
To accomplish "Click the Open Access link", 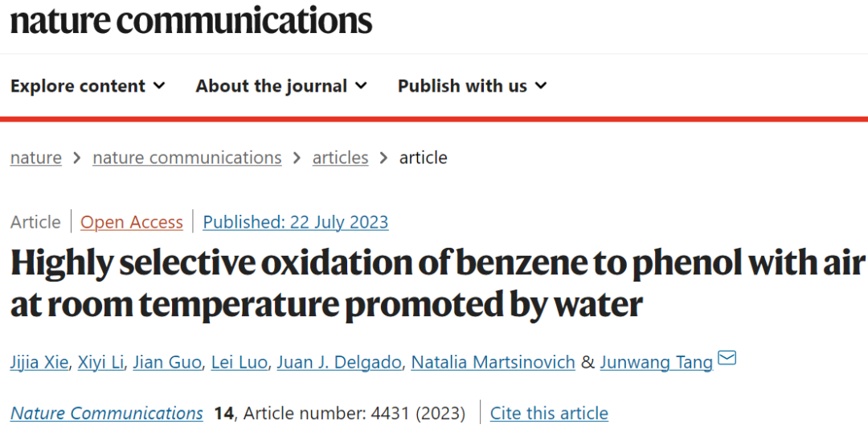I will tap(132, 222).
